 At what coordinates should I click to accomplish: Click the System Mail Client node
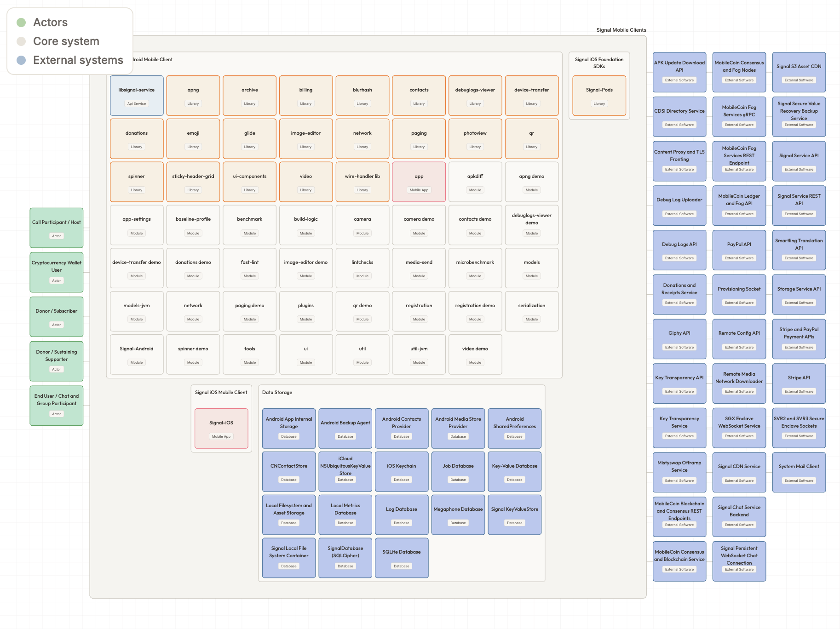coord(799,472)
